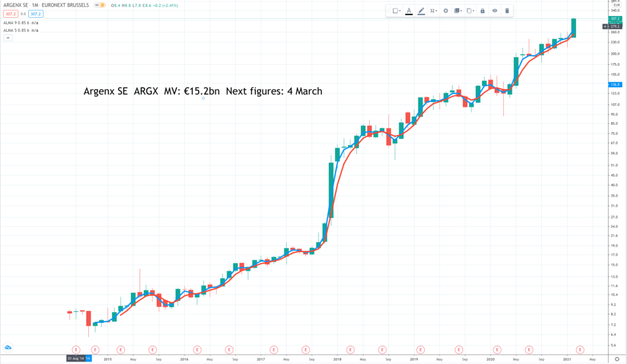
Task: Click the last earnings E marker in 2021
Action: [580, 350]
